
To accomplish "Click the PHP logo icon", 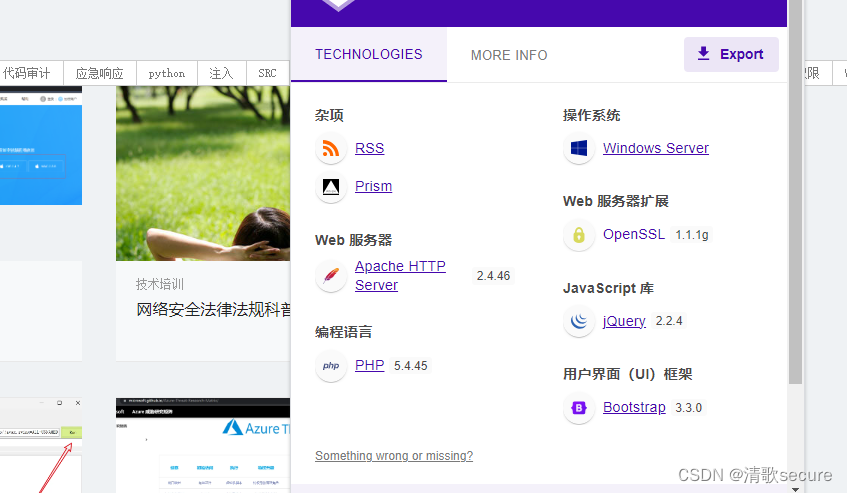I will [331, 366].
